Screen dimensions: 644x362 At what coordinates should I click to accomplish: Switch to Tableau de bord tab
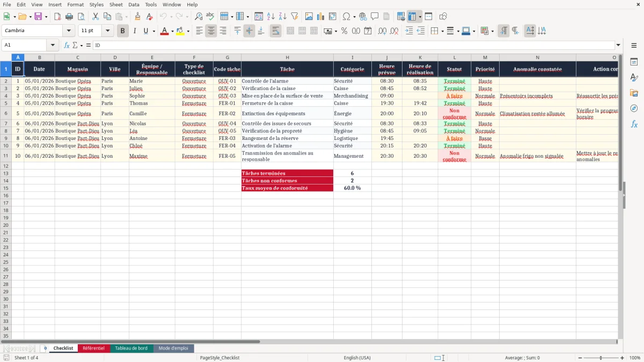tap(131, 348)
